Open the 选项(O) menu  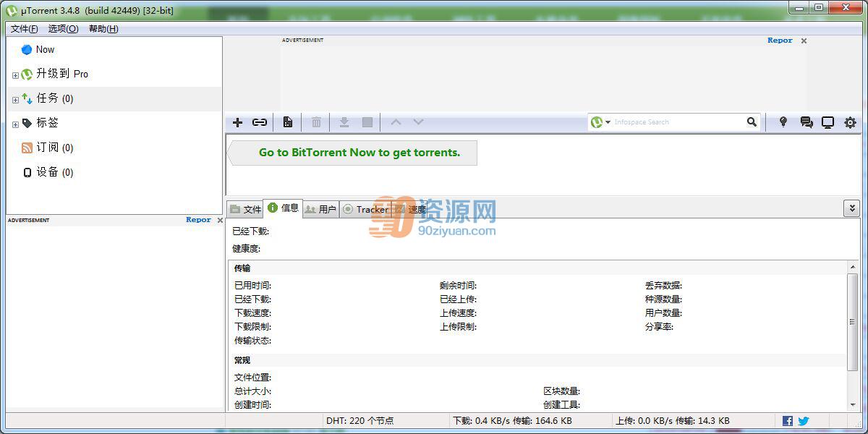[x=63, y=29]
